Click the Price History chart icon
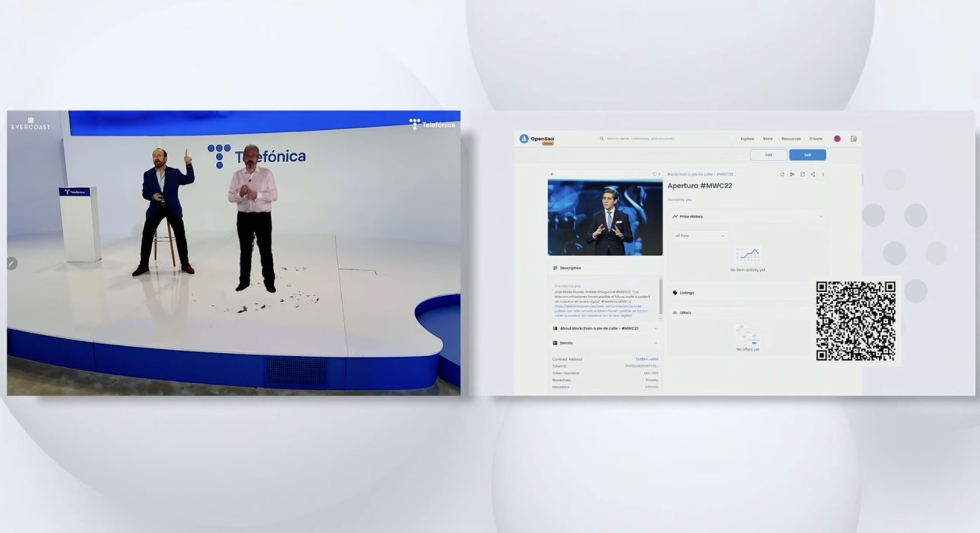Viewport: 980px width, 533px height. click(675, 216)
